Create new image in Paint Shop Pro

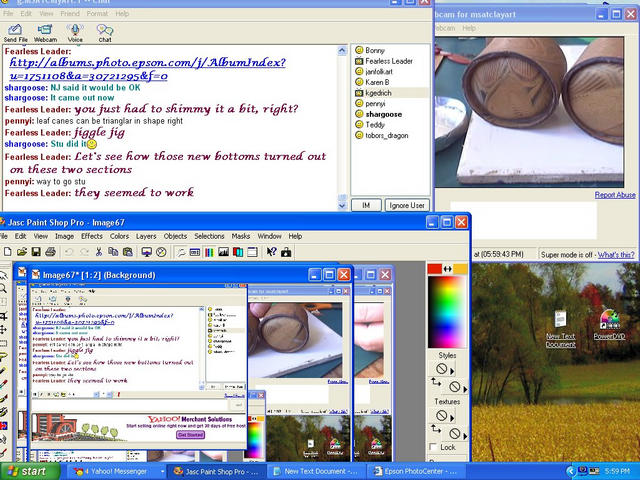point(7,252)
